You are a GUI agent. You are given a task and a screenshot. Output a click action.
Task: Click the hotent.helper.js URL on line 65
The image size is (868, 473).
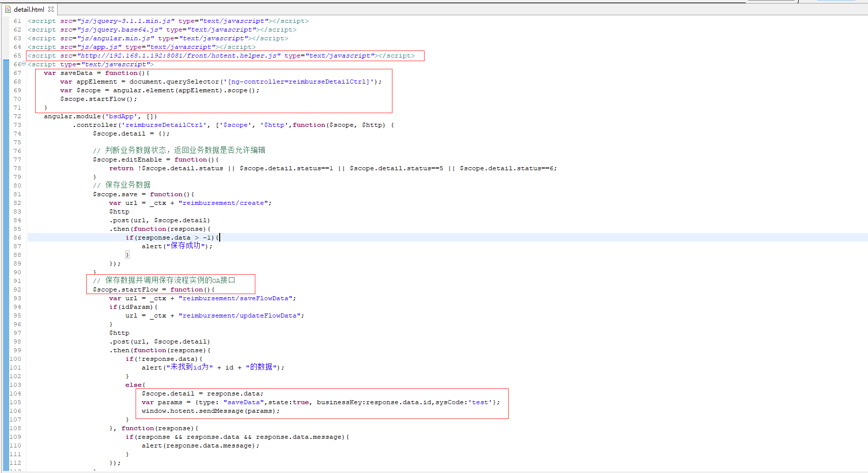pyautogui.click(x=178, y=56)
